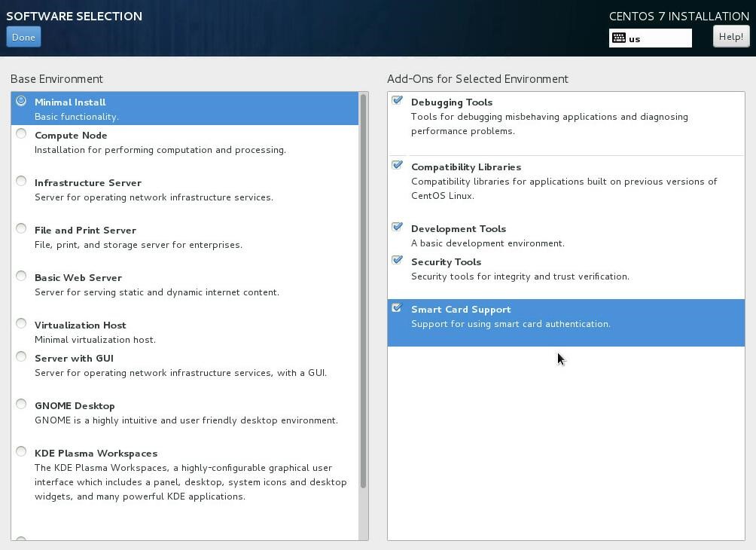Choose the Compute Node environment

tap(21, 134)
